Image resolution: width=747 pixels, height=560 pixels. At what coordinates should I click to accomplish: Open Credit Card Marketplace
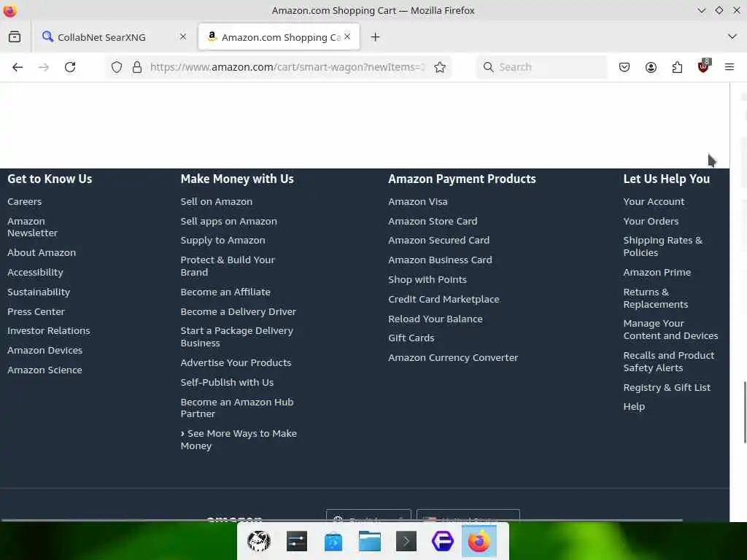tap(444, 299)
